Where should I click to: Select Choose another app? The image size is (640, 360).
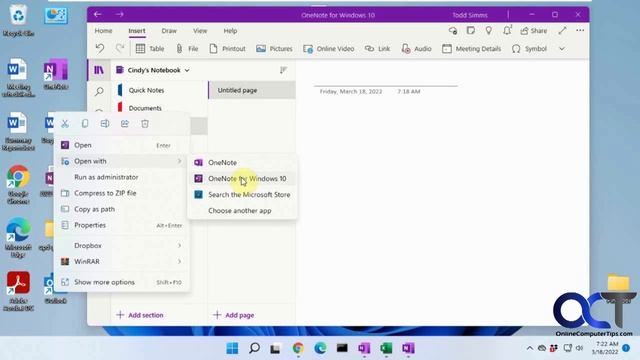(x=242, y=211)
